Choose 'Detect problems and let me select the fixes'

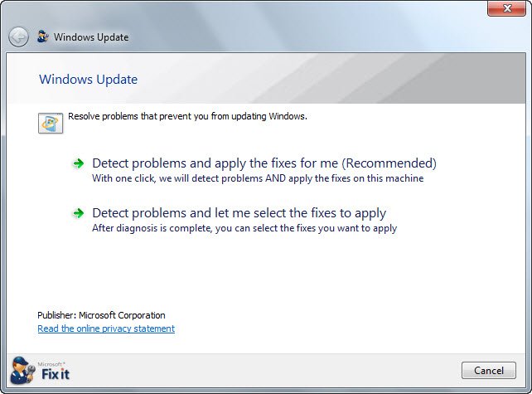[239, 213]
